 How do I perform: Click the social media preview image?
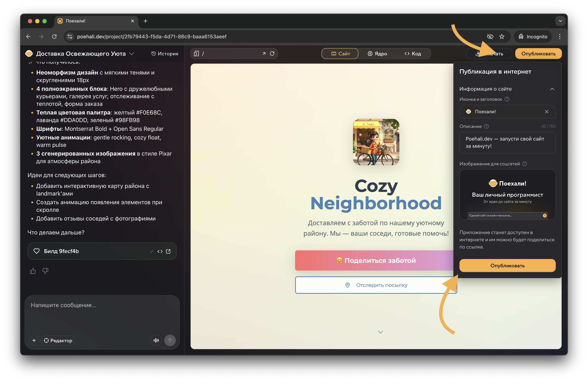507,194
